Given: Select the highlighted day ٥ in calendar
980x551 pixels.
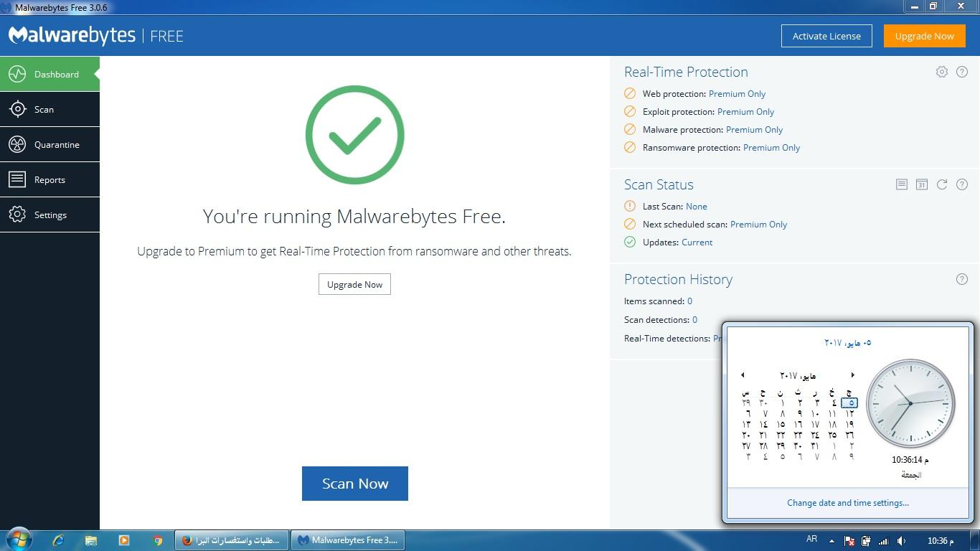Looking at the screenshot, I should coord(849,402).
